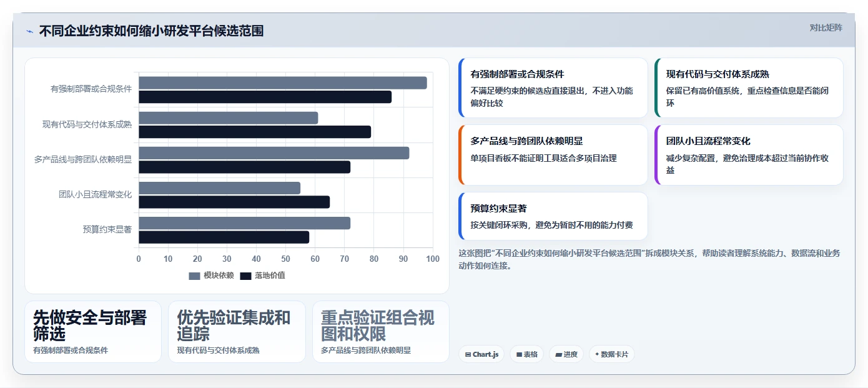Click the dark 落地价值 bar for 团队小且流程常变化

(234, 202)
